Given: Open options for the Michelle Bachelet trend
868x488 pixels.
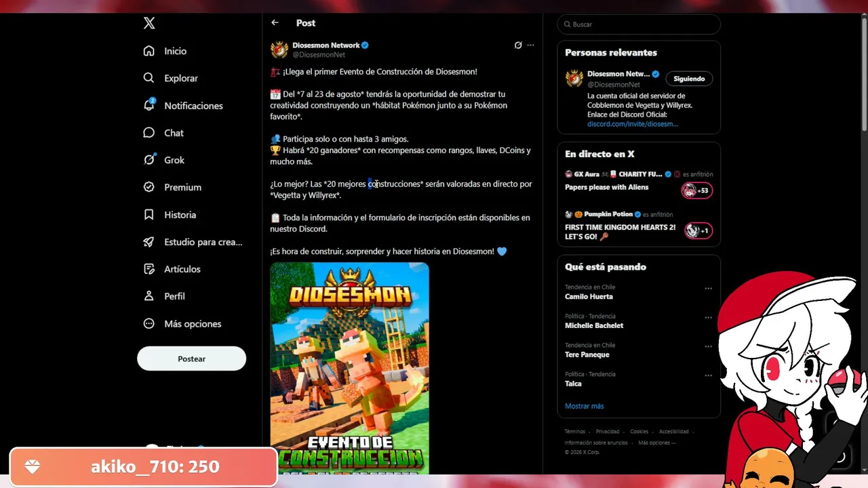Looking at the screenshot, I should tap(708, 317).
